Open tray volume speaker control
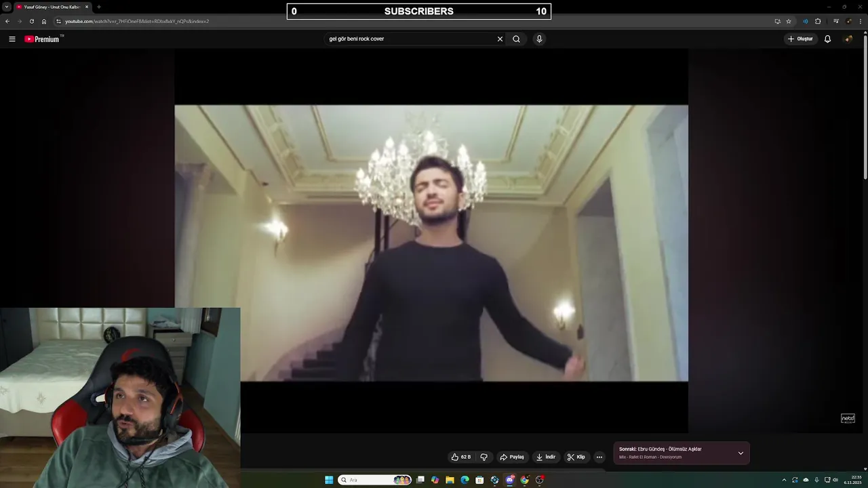The height and width of the screenshot is (488, 868). pos(835,480)
